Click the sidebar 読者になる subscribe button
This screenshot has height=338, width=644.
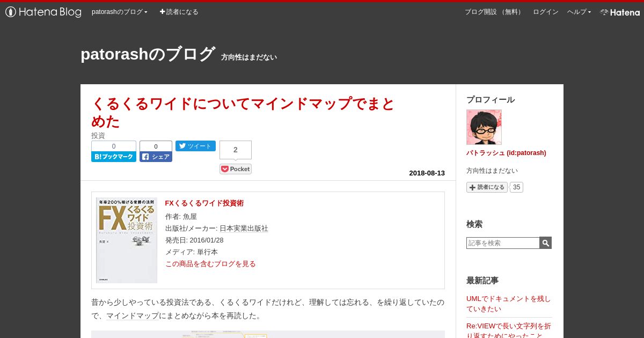tap(487, 187)
